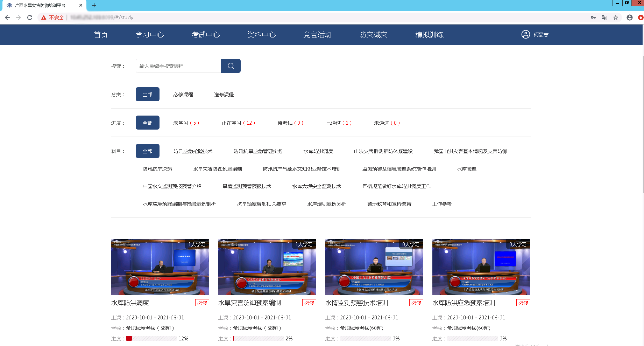The width and height of the screenshot is (644, 346).
Task: Click the user avatar beside 何品志
Action: (x=525, y=34)
